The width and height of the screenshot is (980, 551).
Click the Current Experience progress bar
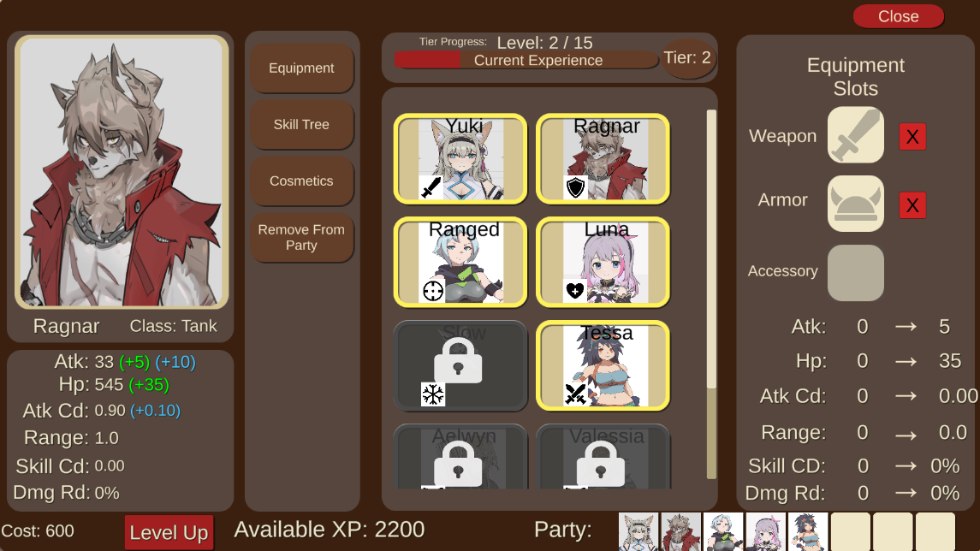[526, 60]
